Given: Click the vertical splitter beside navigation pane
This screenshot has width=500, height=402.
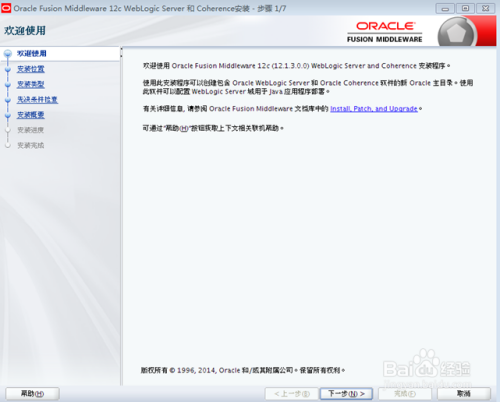Looking at the screenshot, I should [x=121, y=216].
